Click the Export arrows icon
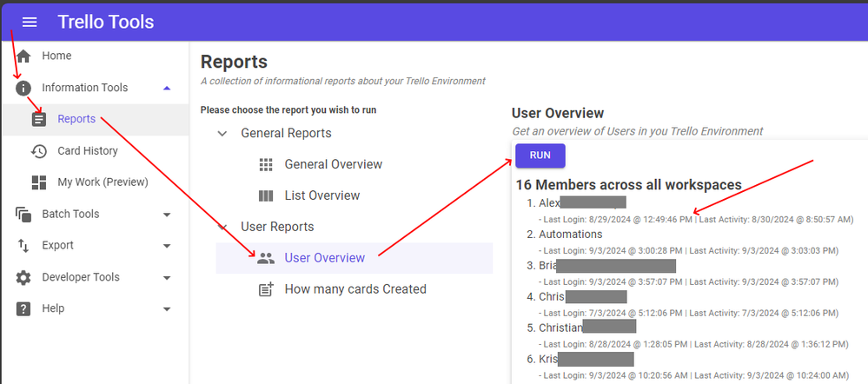The width and height of the screenshot is (868, 384). pyautogui.click(x=23, y=246)
